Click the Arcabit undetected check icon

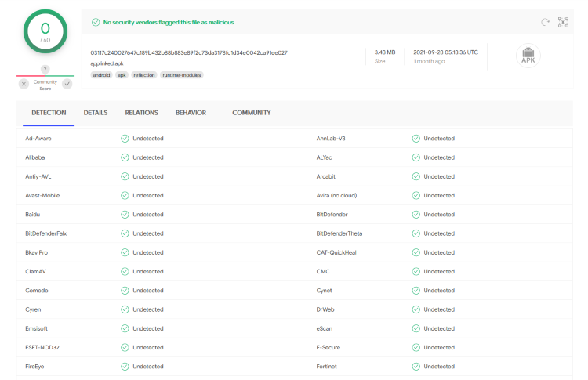pos(416,176)
